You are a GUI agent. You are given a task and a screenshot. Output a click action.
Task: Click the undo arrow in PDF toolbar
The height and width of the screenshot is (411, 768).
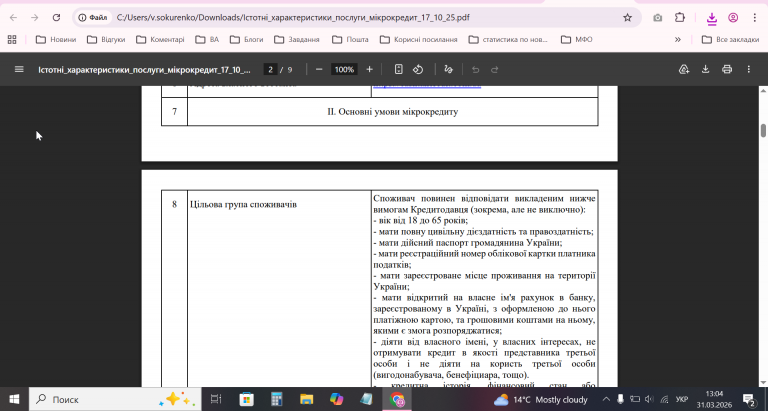475,70
